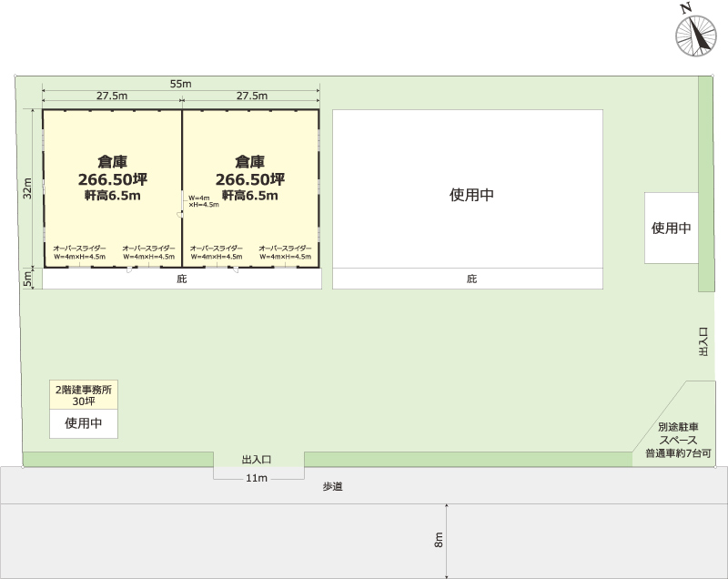Click the north compass icon

click(x=695, y=32)
